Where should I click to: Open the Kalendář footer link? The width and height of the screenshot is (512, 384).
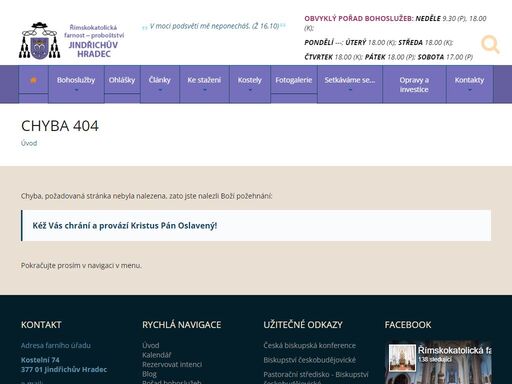[x=157, y=355]
